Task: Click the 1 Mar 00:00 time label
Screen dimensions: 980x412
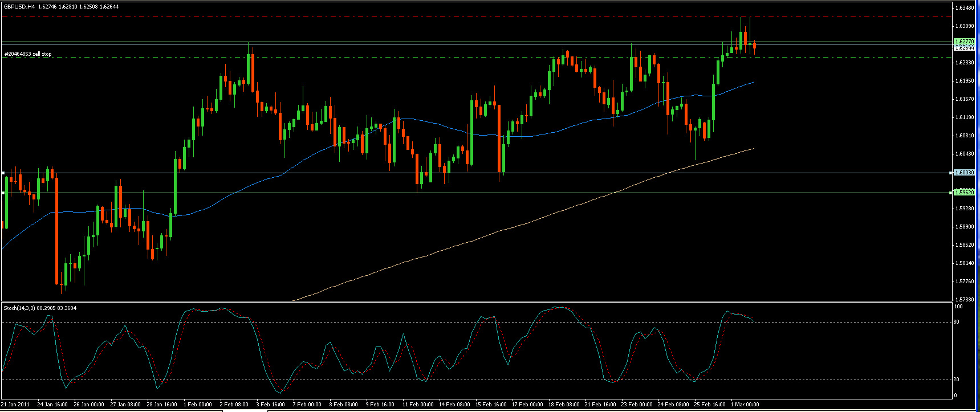Action: point(746,405)
